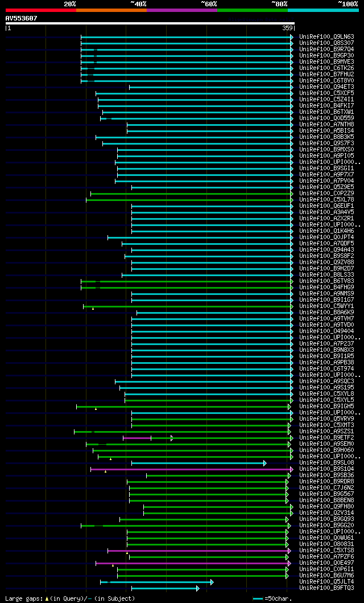Click the UniRef100_B6TV83 entry
The height and width of the screenshot is (603, 364).
click(327, 281)
